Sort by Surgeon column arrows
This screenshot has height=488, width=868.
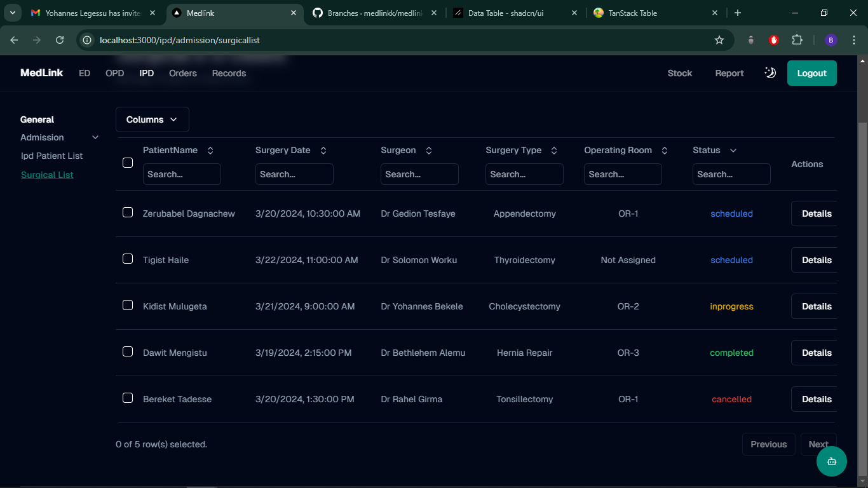428,151
